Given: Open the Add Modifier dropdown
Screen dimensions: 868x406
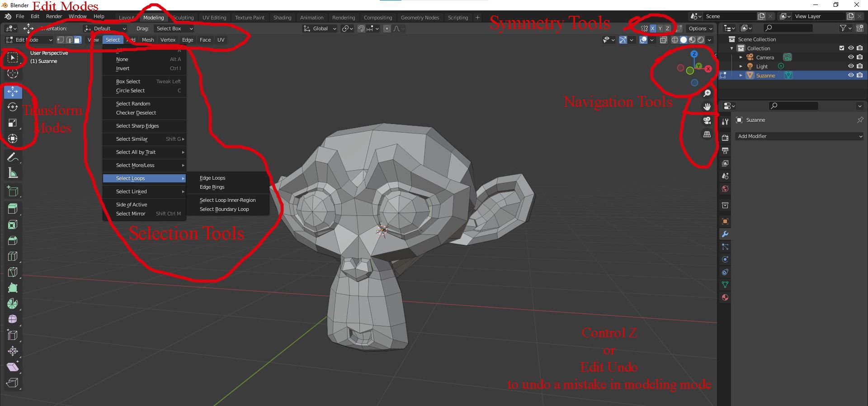Looking at the screenshot, I should pyautogui.click(x=799, y=136).
